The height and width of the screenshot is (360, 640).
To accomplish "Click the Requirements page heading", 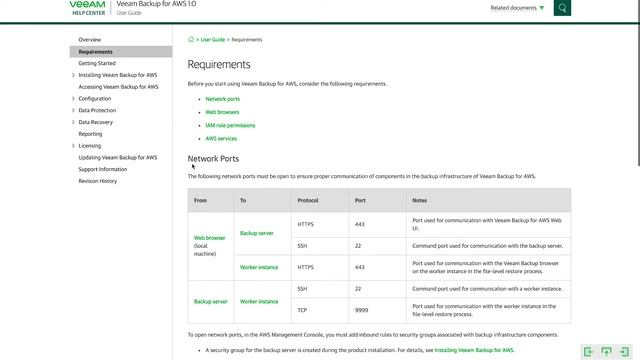I will pyautogui.click(x=219, y=64).
